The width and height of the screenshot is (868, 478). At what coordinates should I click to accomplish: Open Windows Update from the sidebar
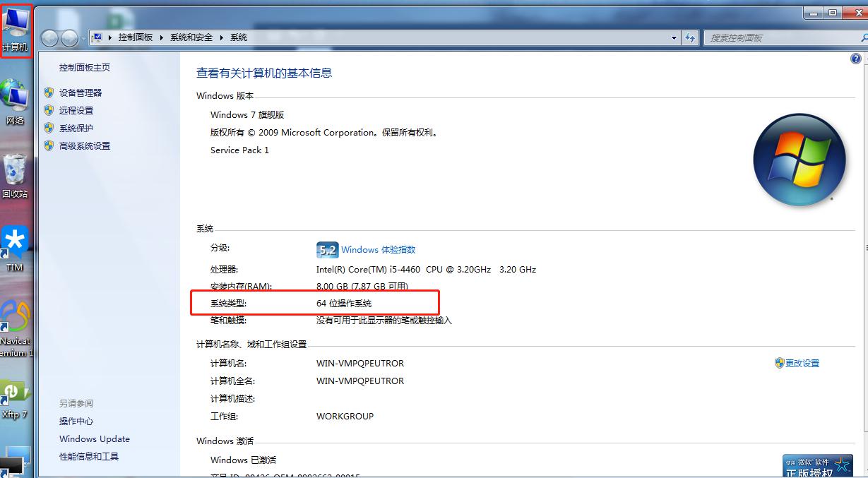click(x=94, y=438)
